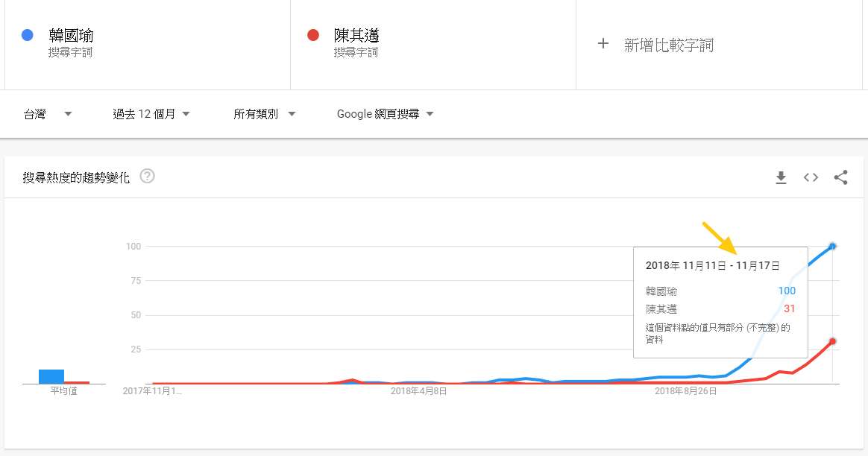Click the blue average bar for 韓國瑜
Screen dimensions: 868x456
[51, 376]
